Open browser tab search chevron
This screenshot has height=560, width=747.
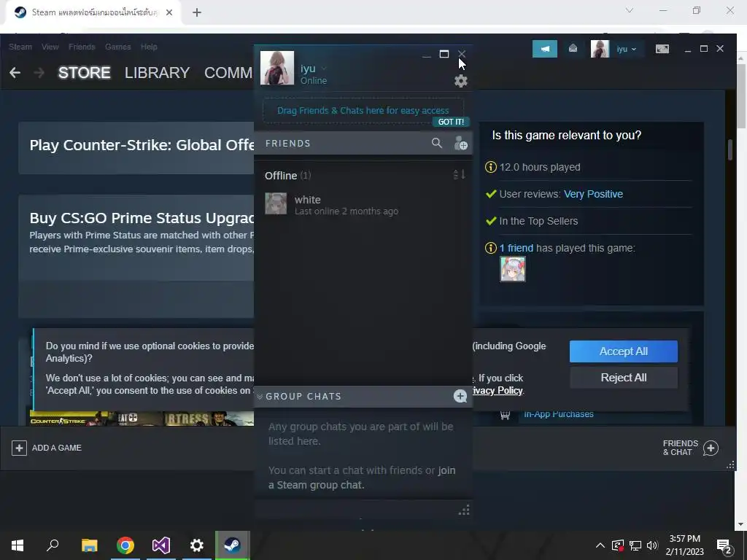click(x=630, y=10)
